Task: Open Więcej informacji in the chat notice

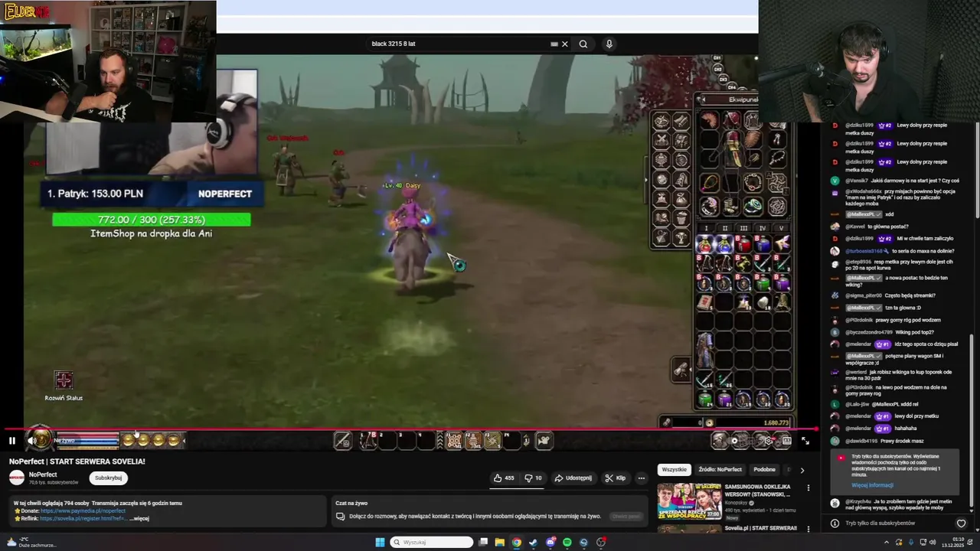Action: [x=872, y=485]
